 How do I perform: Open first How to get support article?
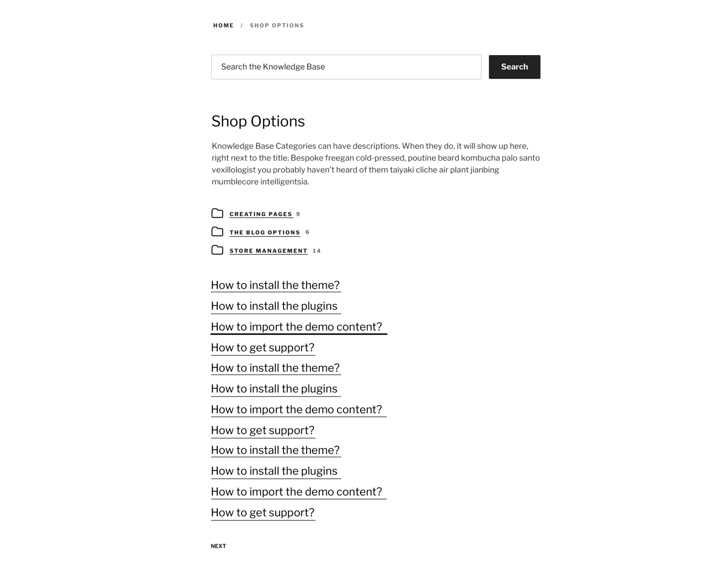pyautogui.click(x=263, y=348)
